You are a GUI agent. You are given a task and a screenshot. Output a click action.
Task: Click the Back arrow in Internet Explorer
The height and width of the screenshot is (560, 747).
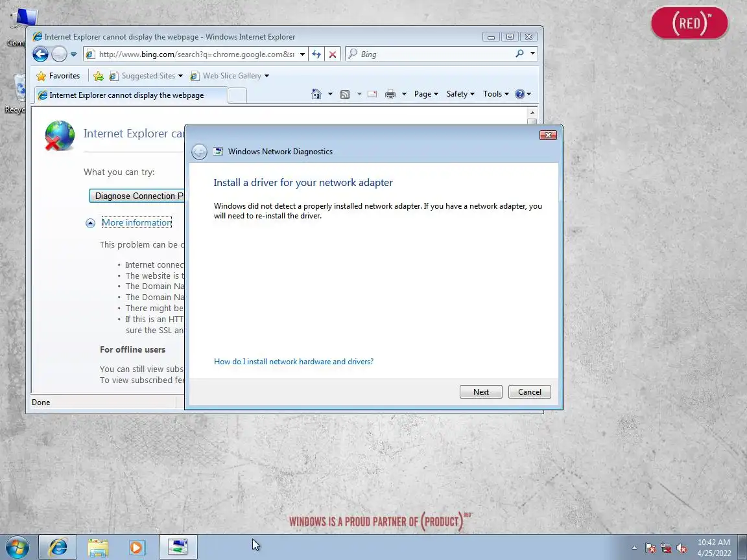(40, 54)
